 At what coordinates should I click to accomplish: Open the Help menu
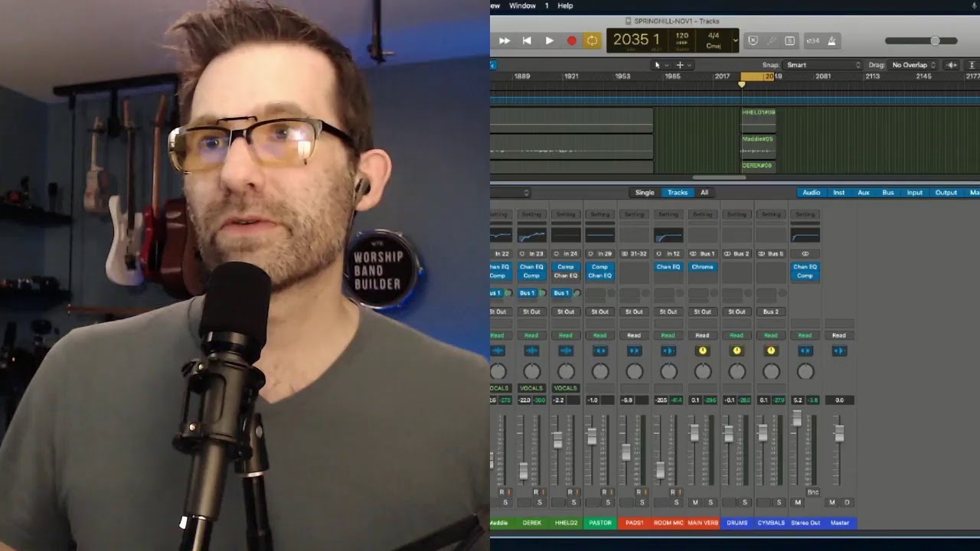[565, 5]
